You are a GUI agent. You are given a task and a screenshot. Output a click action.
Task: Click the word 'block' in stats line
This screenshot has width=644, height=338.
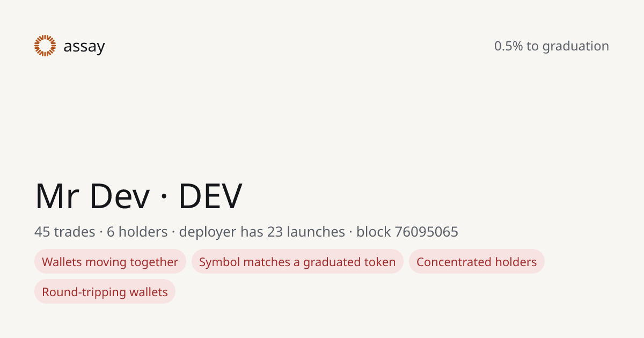(x=374, y=232)
